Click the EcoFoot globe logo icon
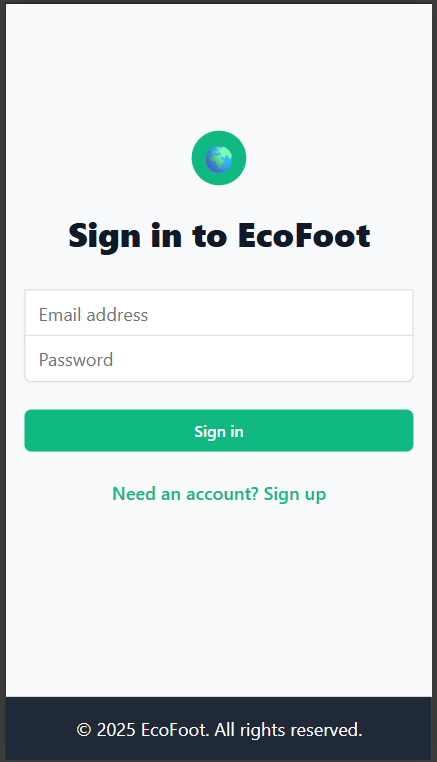 click(219, 158)
